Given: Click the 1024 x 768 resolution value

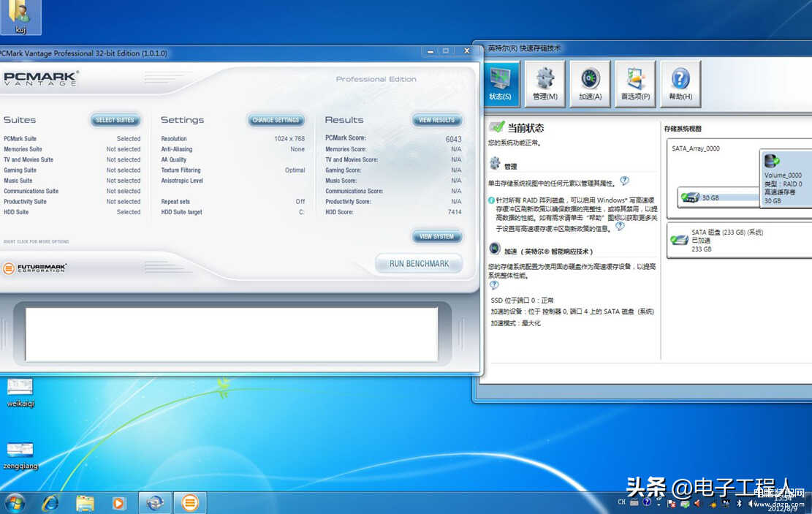Looking at the screenshot, I should click(289, 139).
